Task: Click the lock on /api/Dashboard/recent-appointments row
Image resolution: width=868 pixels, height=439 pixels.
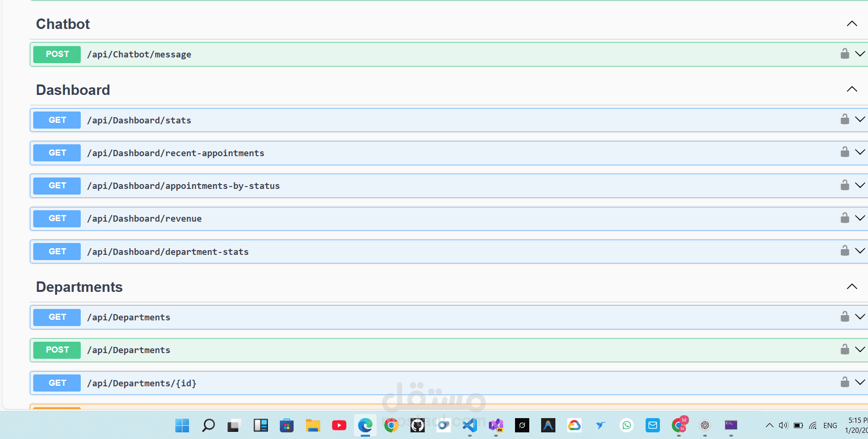Action: (x=845, y=152)
